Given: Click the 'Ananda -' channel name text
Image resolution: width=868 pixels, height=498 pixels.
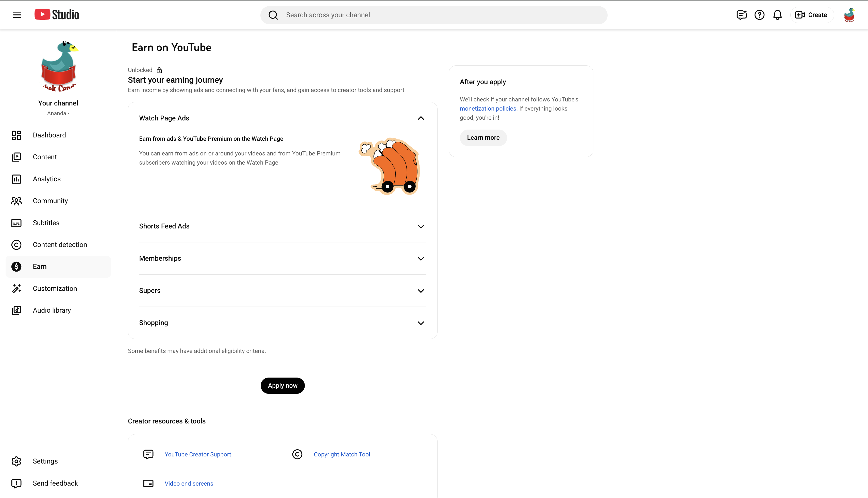Looking at the screenshot, I should 58,114.
